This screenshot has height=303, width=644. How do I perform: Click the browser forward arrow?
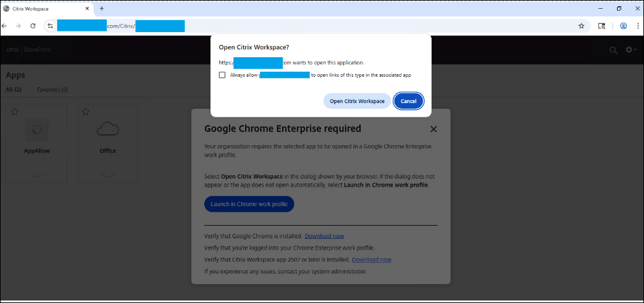[18, 26]
